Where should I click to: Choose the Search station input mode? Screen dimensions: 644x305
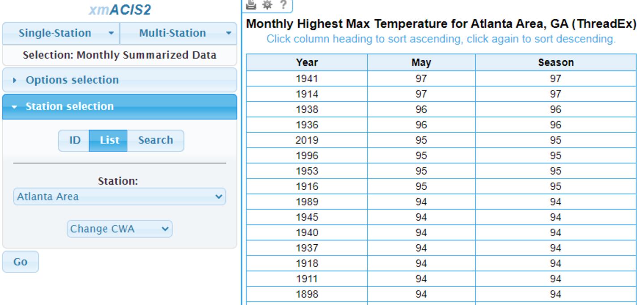coord(155,140)
